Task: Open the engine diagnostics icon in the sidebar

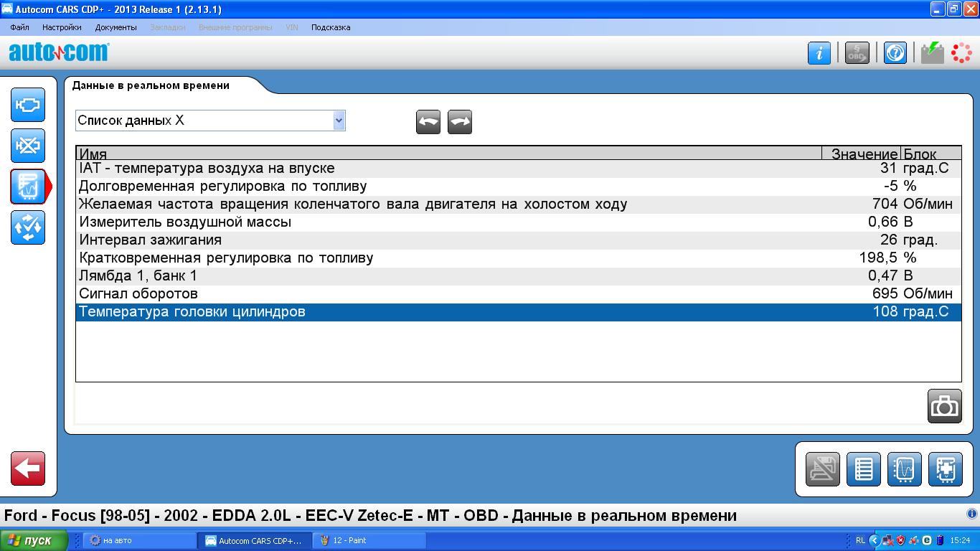Action: (x=28, y=105)
